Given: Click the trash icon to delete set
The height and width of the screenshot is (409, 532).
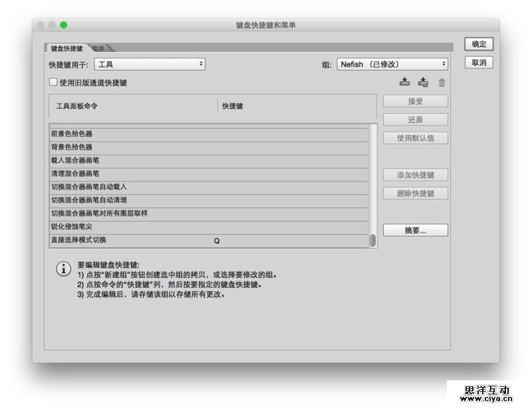Looking at the screenshot, I should click(x=442, y=83).
